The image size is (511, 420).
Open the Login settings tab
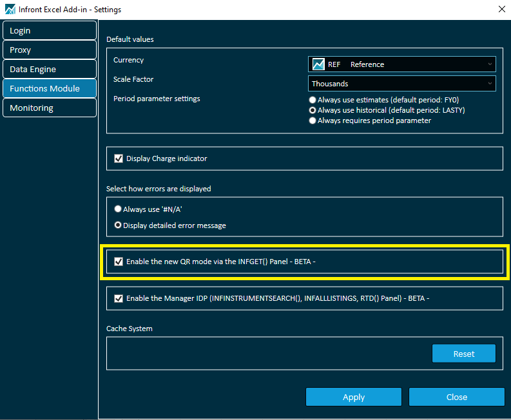(49, 31)
